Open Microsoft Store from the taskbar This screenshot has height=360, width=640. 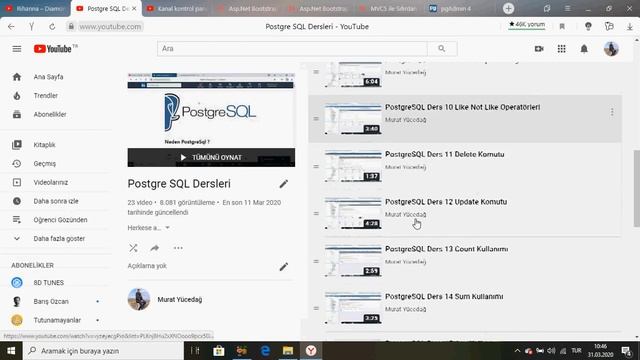[218, 351]
